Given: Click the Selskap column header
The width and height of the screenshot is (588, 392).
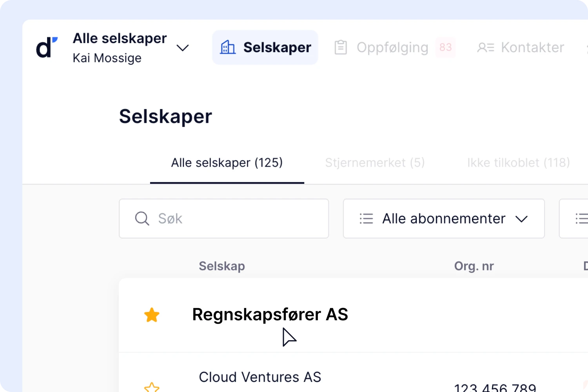Looking at the screenshot, I should pyautogui.click(x=221, y=266).
